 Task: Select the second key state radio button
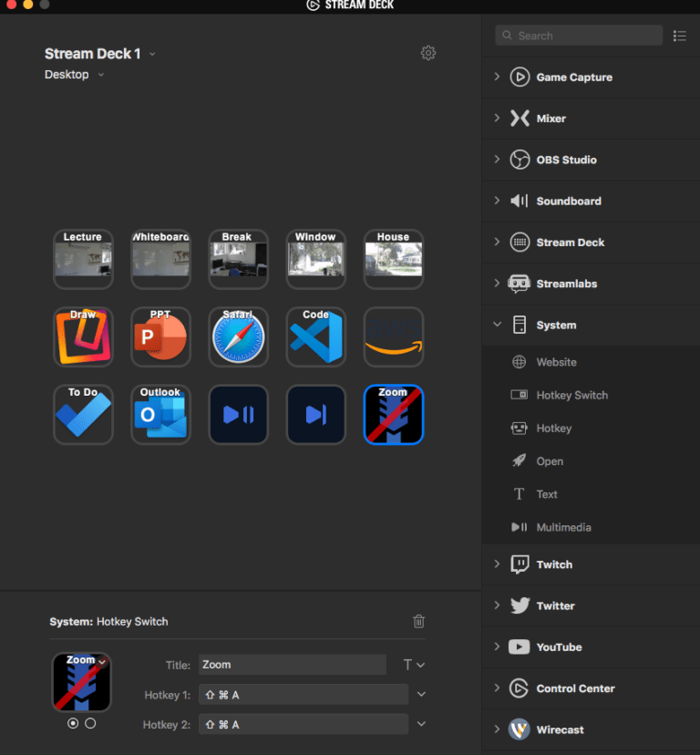[x=90, y=723]
